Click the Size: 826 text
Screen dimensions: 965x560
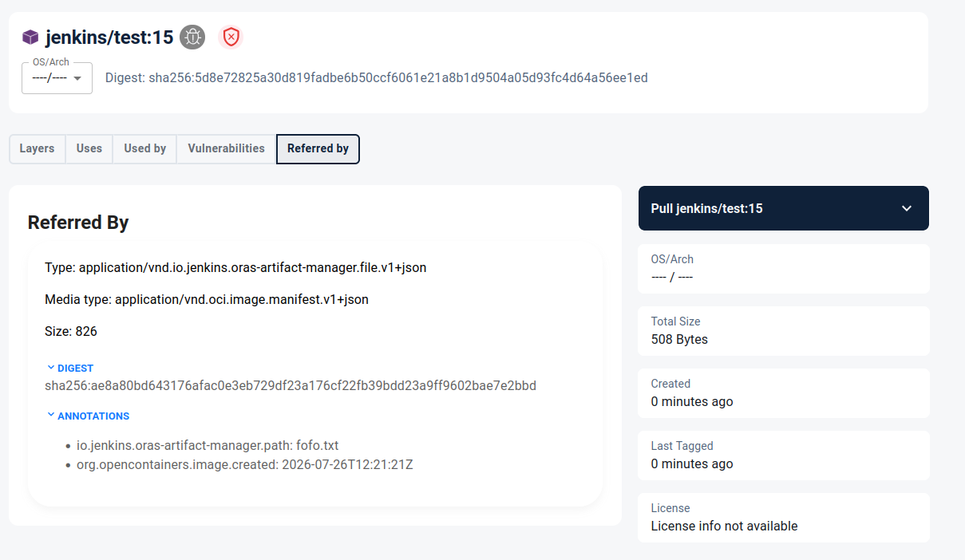pyautogui.click(x=71, y=331)
